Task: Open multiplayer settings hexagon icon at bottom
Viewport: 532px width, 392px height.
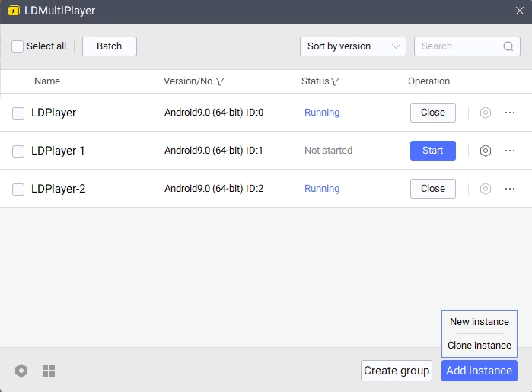Action: pyautogui.click(x=21, y=371)
